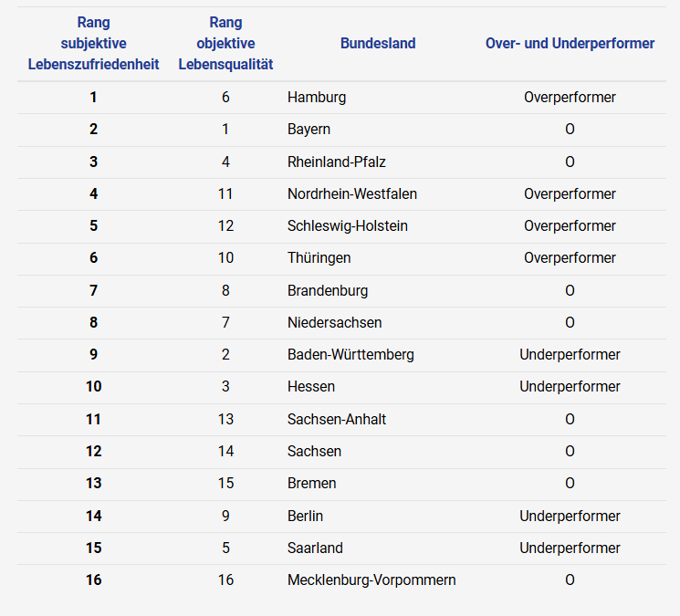680x616 pixels.
Task: Click Overperformer label in Hamburg row
Action: coord(570,98)
